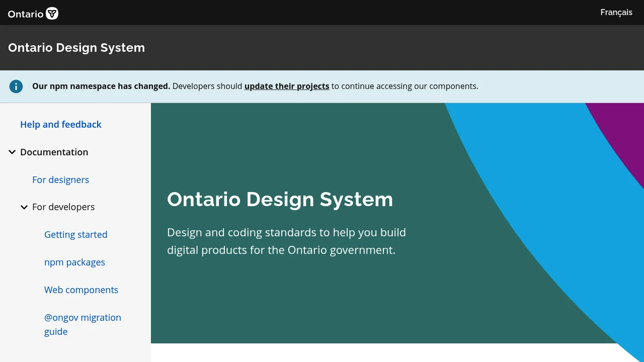Click the Ontario trillium logo
The height and width of the screenshot is (362, 644).
[x=52, y=14]
